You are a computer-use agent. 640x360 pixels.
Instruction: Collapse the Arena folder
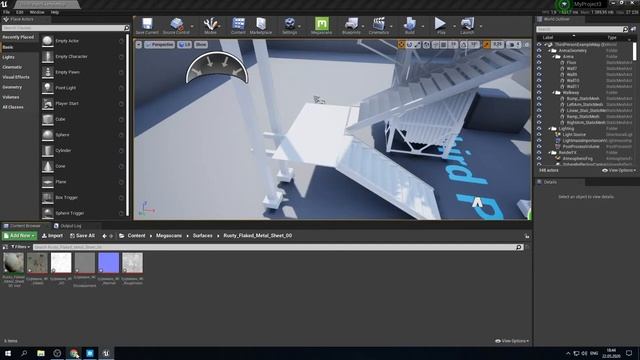tap(554, 57)
